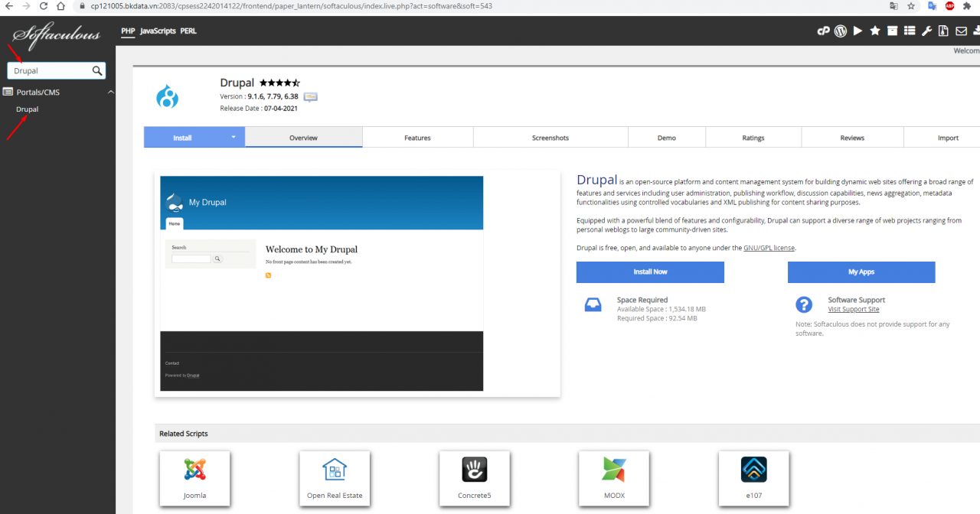Switch to the Ratings tab
Image resolution: width=980 pixels, height=514 pixels.
[753, 138]
